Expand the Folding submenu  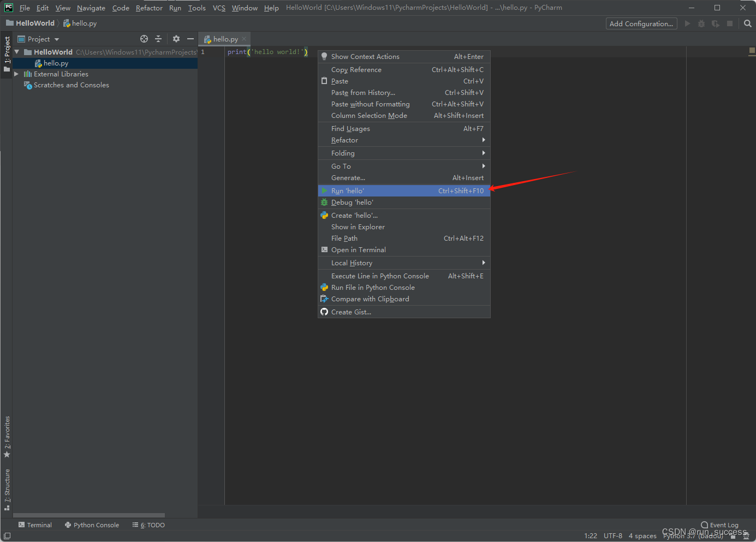pos(404,153)
